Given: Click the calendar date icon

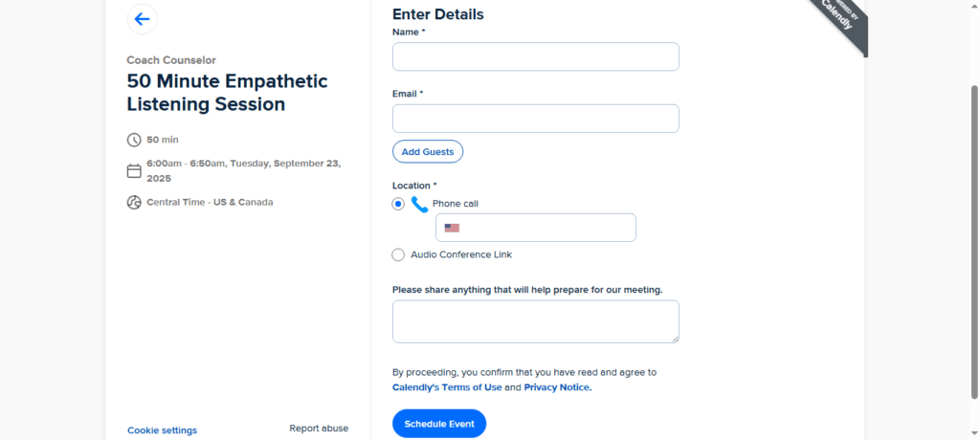Looking at the screenshot, I should [x=134, y=171].
